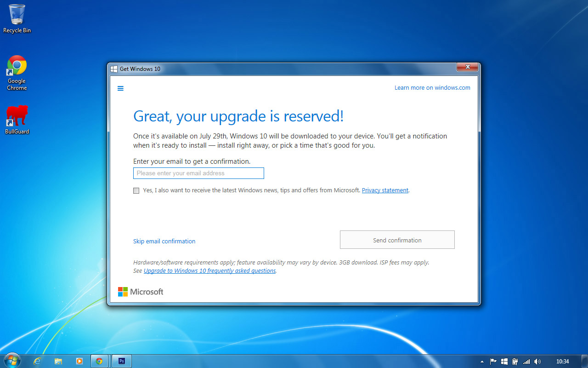Click the Microsoft logo in the dialog

tap(141, 292)
